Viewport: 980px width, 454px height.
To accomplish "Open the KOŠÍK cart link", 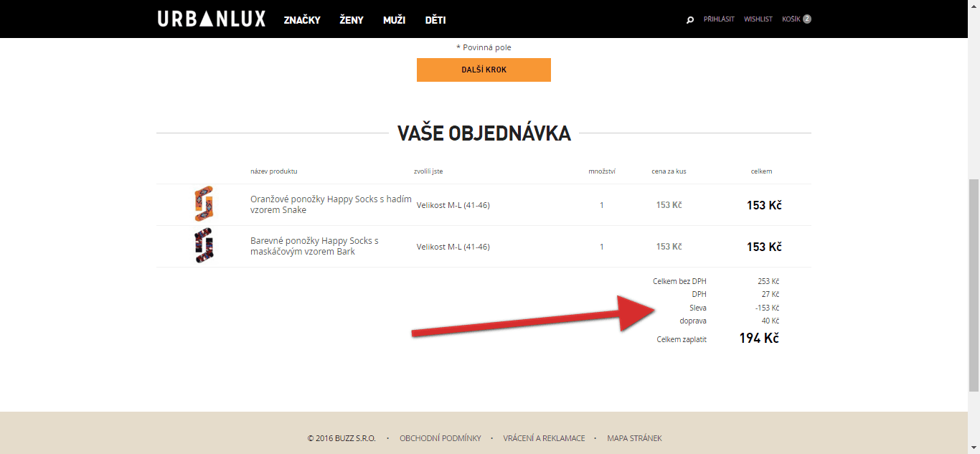I will click(791, 19).
